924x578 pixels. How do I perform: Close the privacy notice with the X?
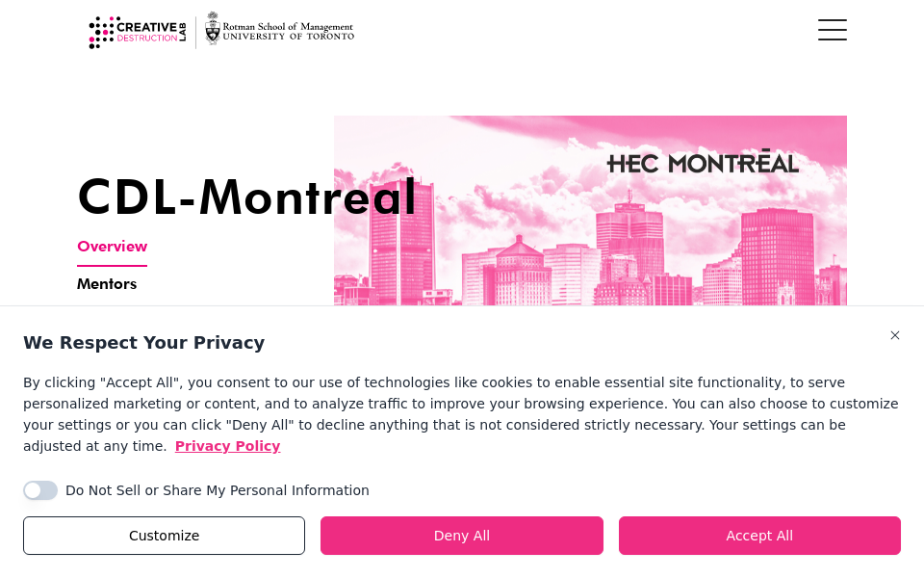(x=895, y=335)
